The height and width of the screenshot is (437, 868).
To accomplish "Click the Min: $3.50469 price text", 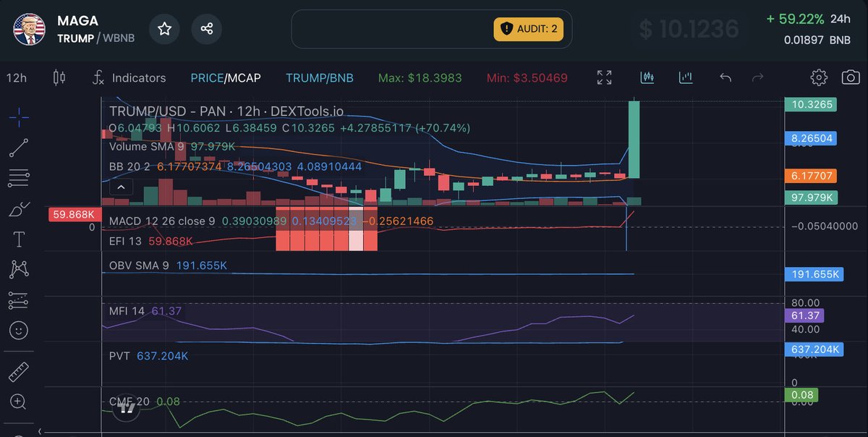I will [527, 77].
